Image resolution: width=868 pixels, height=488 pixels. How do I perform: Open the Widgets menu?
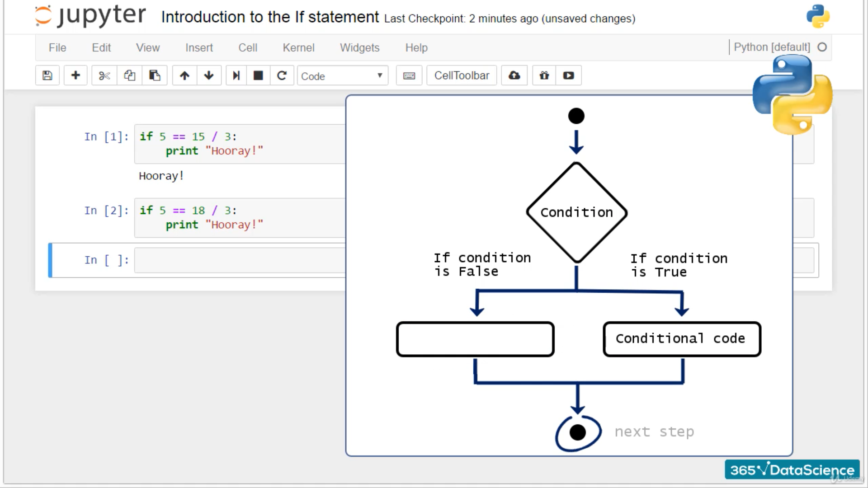coord(359,48)
